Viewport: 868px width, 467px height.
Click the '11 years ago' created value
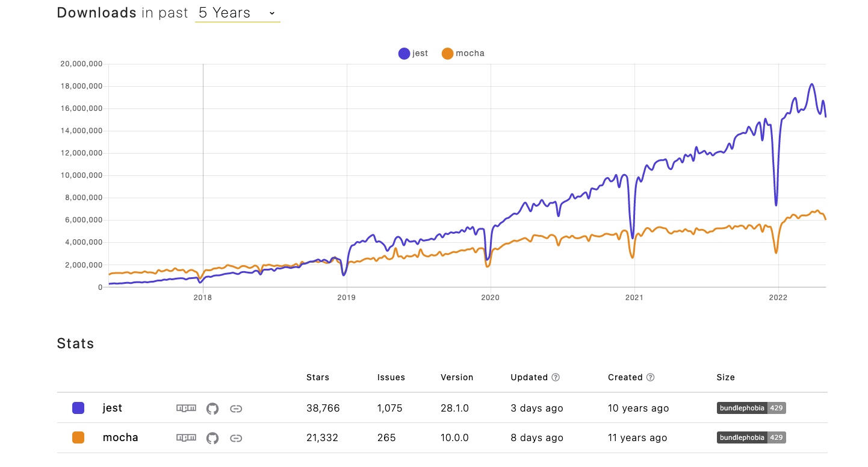[x=637, y=437]
